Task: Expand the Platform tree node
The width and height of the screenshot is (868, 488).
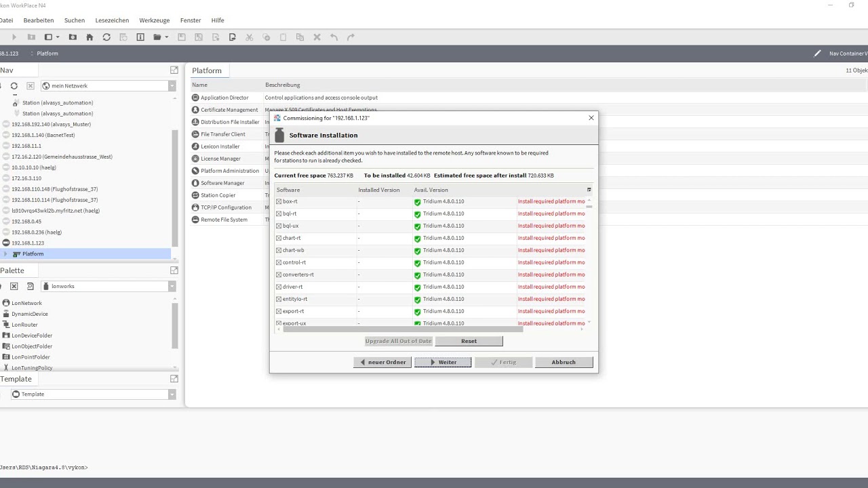Action: 5,254
